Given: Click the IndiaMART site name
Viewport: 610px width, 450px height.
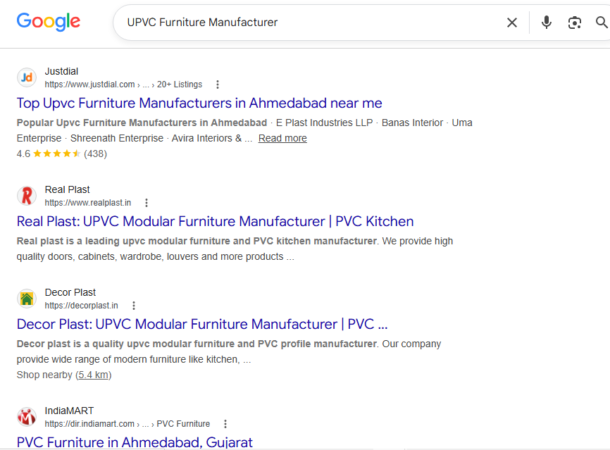Looking at the screenshot, I should point(69,411).
